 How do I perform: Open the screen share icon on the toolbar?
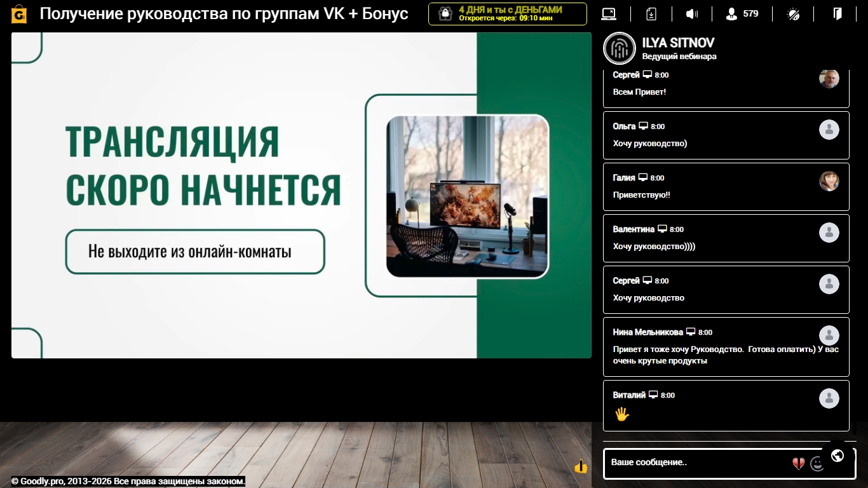608,13
